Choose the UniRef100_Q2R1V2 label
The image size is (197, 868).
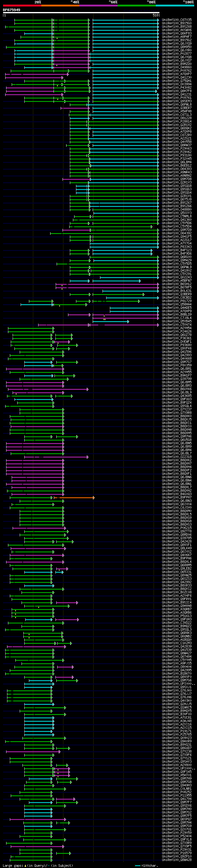point(177,125)
